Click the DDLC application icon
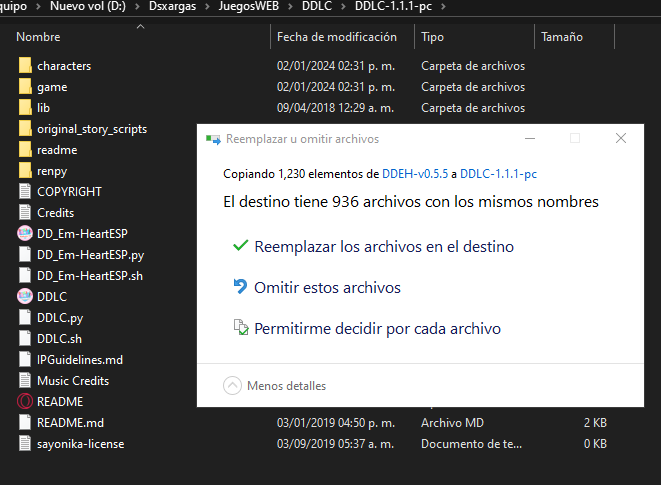The height and width of the screenshot is (485, 661). (x=25, y=296)
